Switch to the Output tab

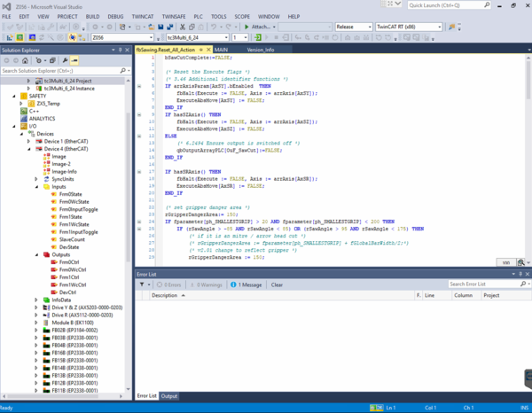[x=169, y=395]
